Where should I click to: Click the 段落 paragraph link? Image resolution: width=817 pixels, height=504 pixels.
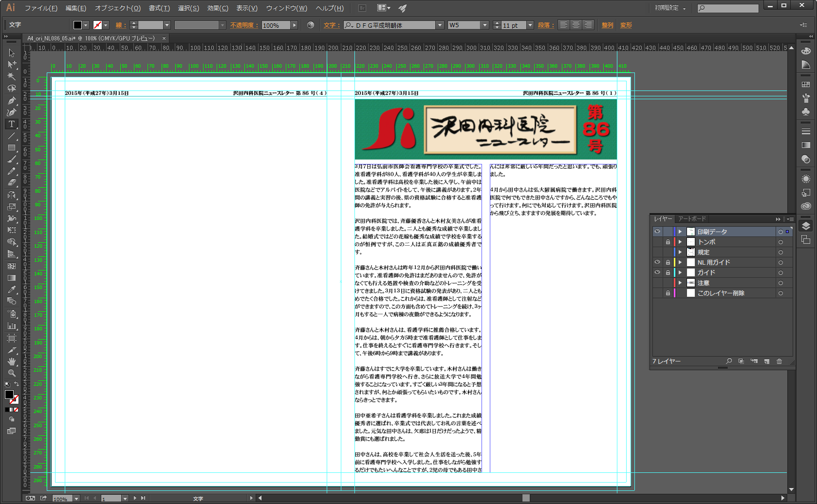pyautogui.click(x=546, y=25)
